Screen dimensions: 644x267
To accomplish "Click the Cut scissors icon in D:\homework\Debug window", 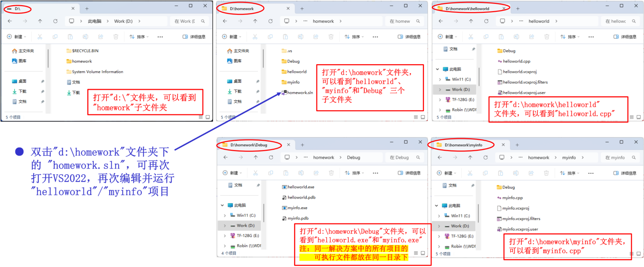I will click(x=255, y=173).
